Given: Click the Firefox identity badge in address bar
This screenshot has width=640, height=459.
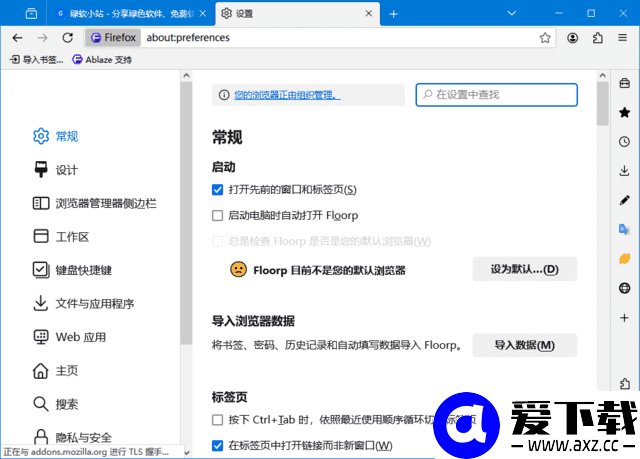Looking at the screenshot, I should coord(113,38).
